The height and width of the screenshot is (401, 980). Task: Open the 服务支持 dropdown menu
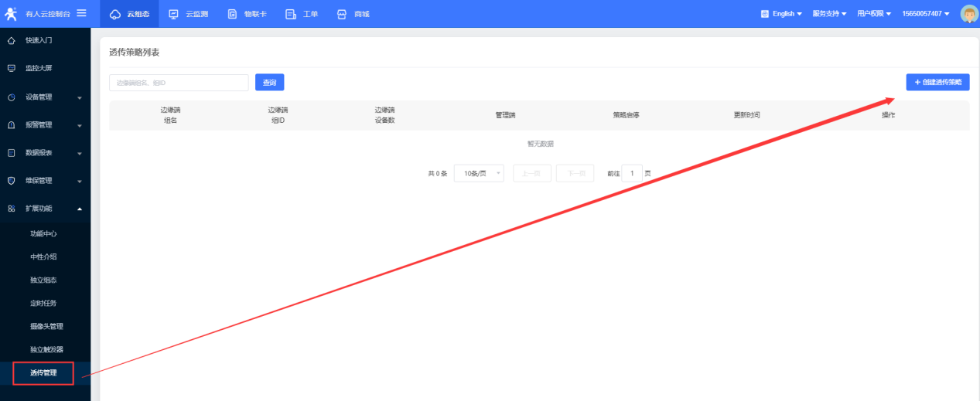click(x=829, y=14)
